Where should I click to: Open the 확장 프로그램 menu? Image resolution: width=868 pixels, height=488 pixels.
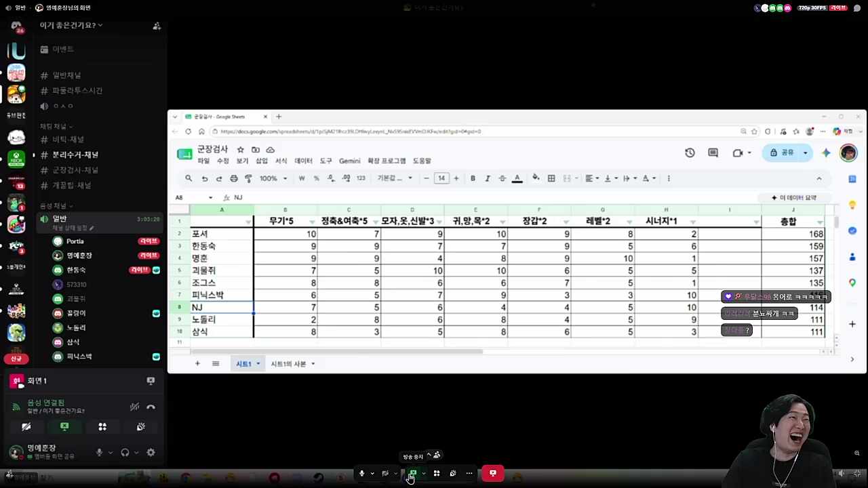coord(387,161)
